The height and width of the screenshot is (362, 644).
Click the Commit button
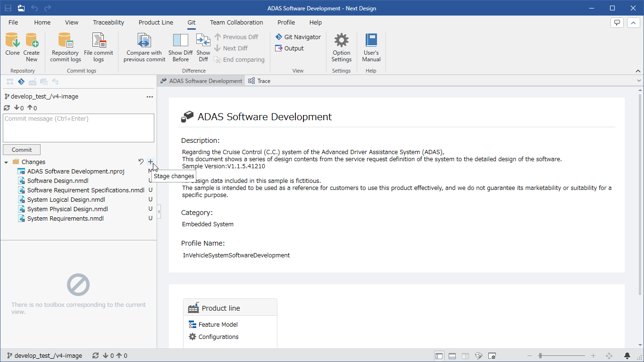coord(22,149)
